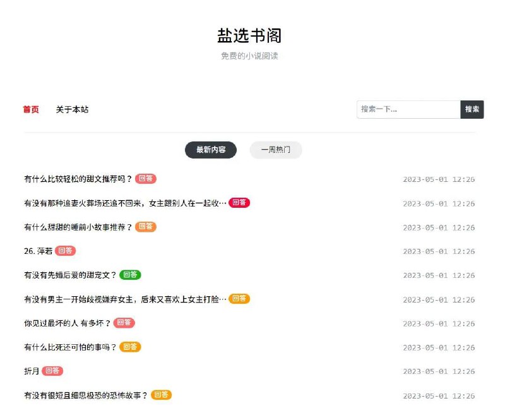The image size is (505, 420).
Task: Click the 2023-05-01 12:26 date of 细思极恐的恐怖故事 row
Action: click(439, 396)
